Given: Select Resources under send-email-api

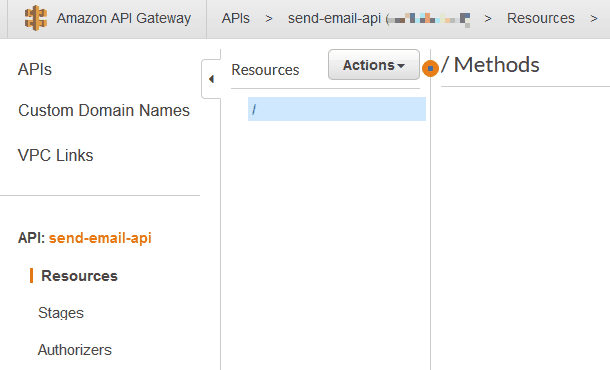Looking at the screenshot, I should pyautogui.click(x=79, y=276).
